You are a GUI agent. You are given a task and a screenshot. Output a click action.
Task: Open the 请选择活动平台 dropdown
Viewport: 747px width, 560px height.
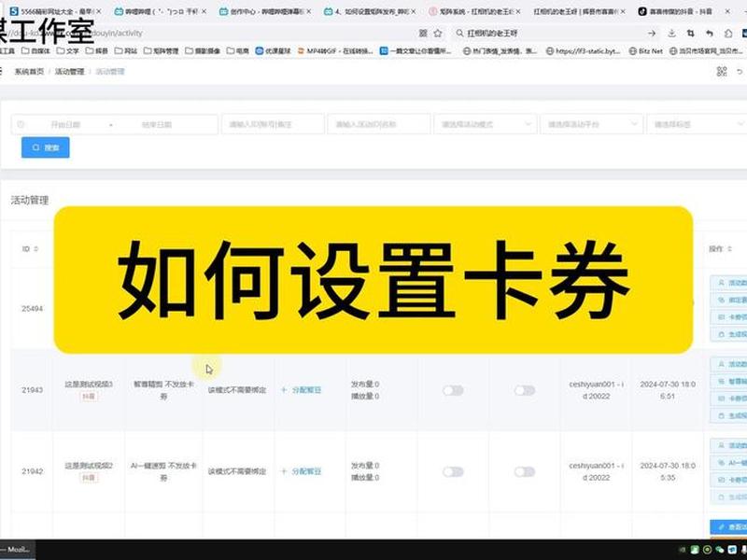pyautogui.click(x=592, y=124)
